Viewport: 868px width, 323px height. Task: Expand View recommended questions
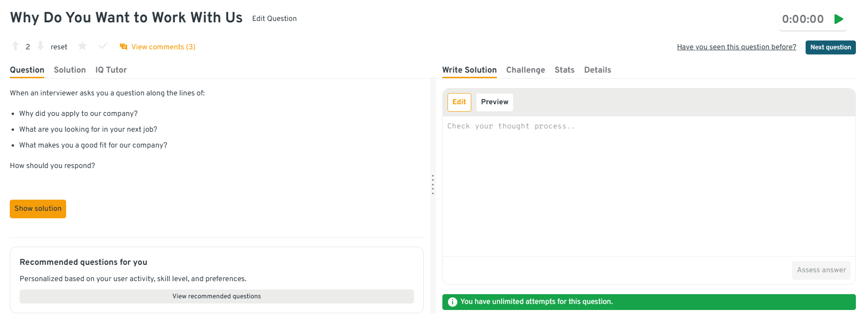pos(217,296)
